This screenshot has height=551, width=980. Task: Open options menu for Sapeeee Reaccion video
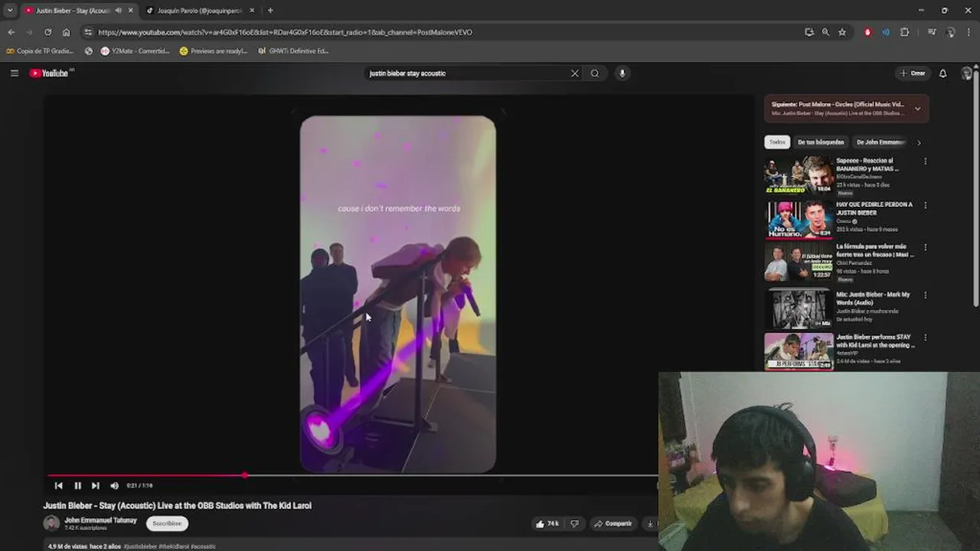tap(926, 161)
